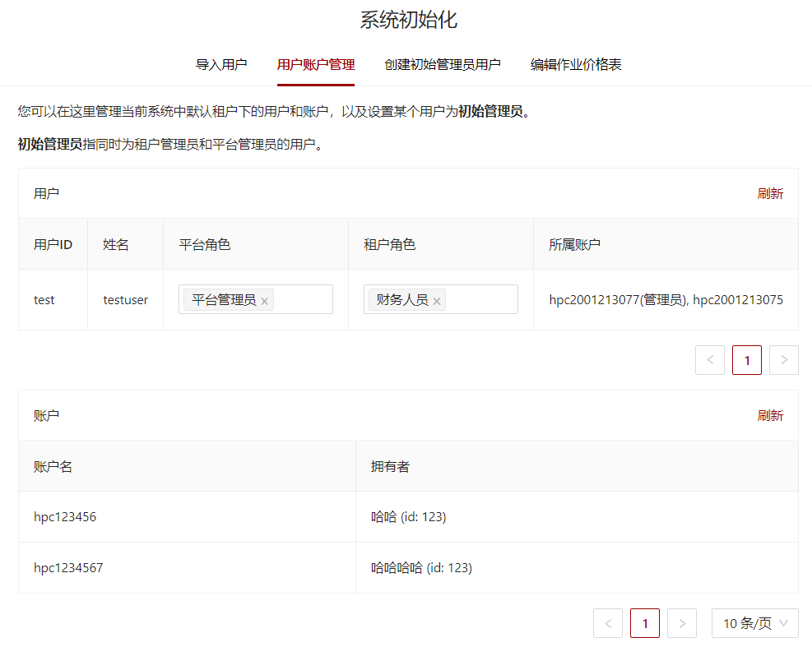This screenshot has height=647, width=812.
Task: Switch to the 创建初始管理员用户 tab
Action: (443, 64)
